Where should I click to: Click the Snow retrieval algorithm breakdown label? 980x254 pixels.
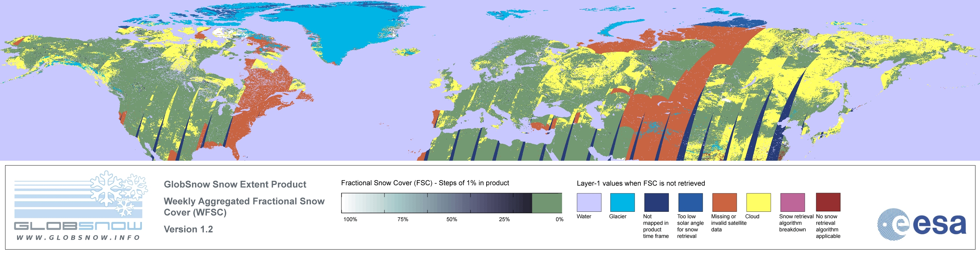coord(796,223)
